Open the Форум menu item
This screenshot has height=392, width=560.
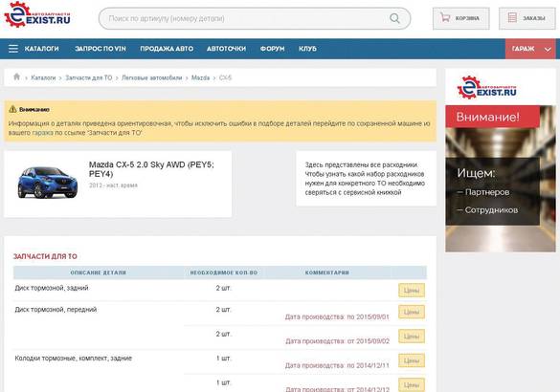(x=273, y=49)
